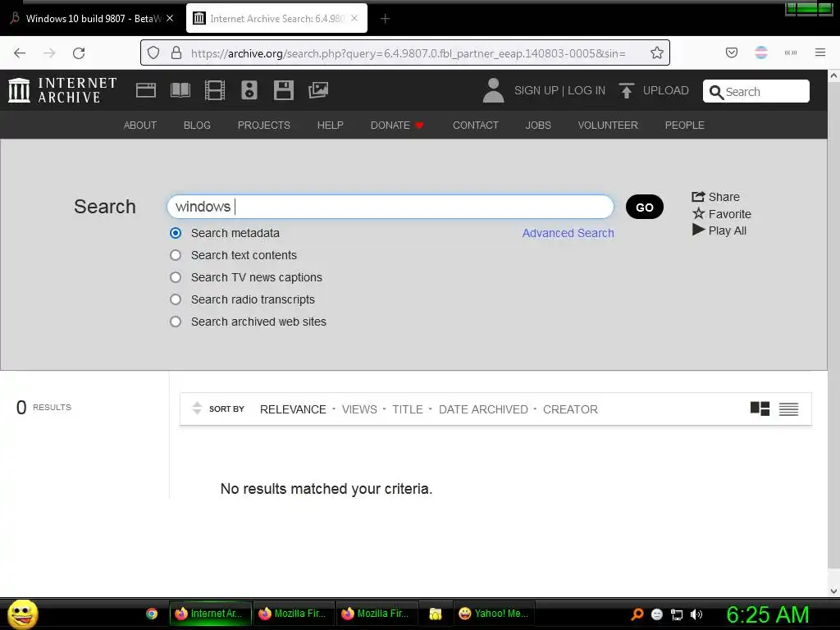Focus the top-right Search box
The image size is (840, 630).
(x=756, y=91)
